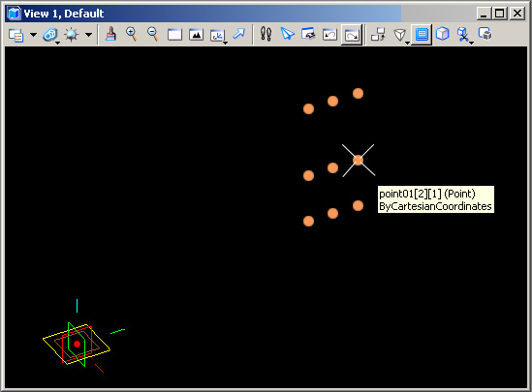Screen dimensions: 532x392
Task: Toggle the pressed View Next button
Action: [352, 35]
